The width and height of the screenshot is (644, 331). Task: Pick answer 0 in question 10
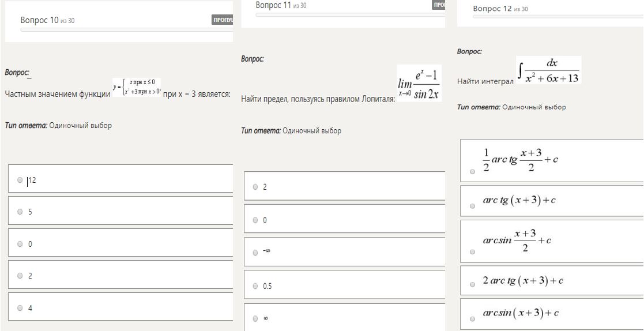click(20, 244)
